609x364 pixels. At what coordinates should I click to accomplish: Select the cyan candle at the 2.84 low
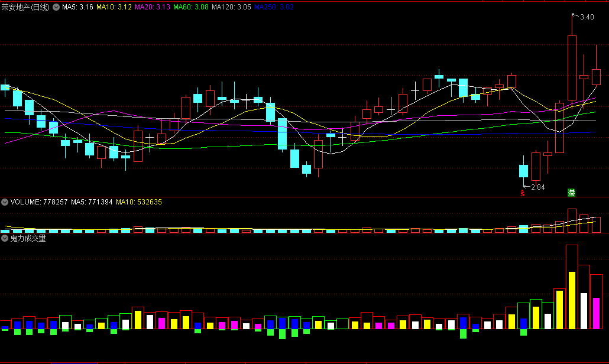click(x=523, y=171)
